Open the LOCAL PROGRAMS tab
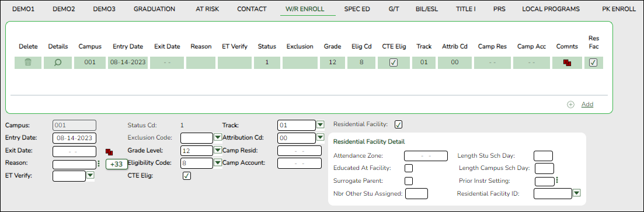 (x=551, y=9)
